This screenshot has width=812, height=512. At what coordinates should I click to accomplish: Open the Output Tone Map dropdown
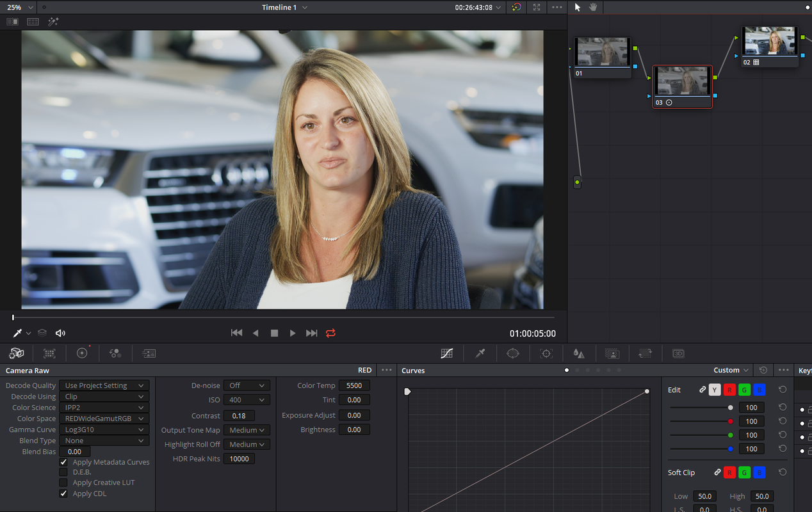[x=247, y=430]
